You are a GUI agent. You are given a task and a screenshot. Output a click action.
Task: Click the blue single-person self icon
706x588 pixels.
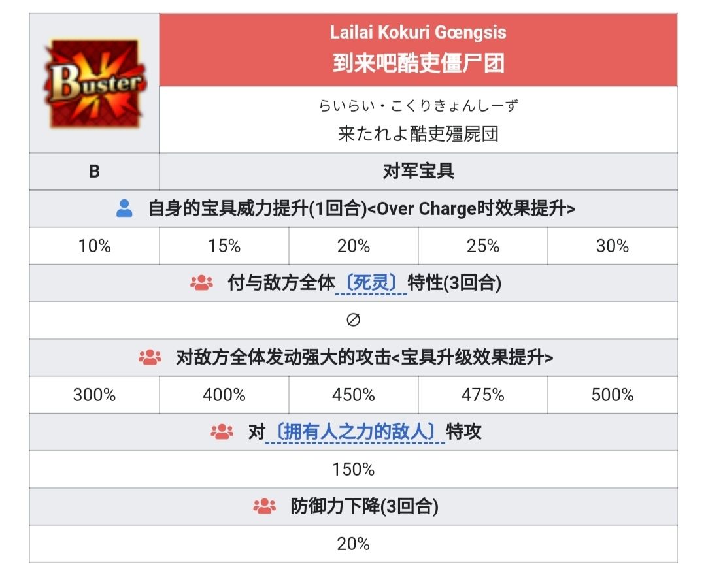124,208
